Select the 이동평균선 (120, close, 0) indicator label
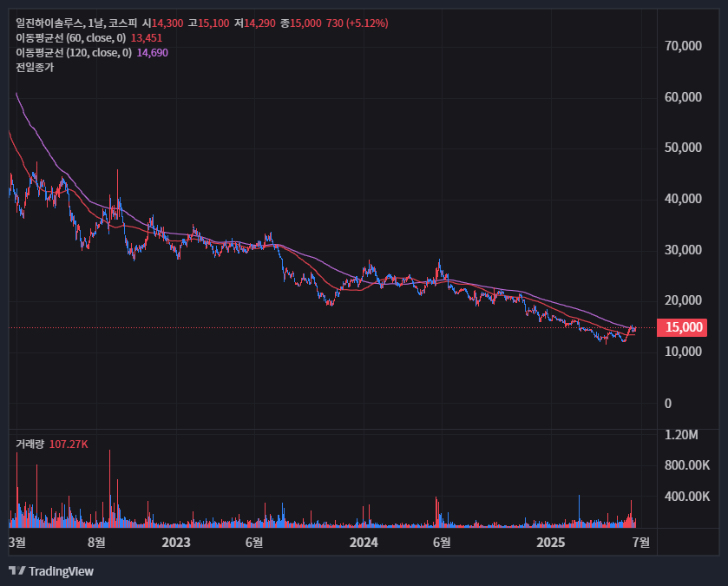 click(74, 53)
